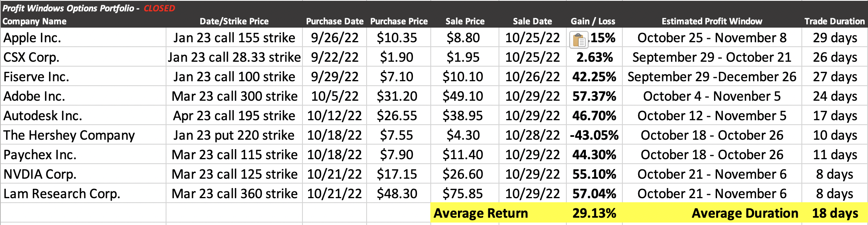Screen dimensions: 868x225
Task: Click the "Trade Duration" column header
Action: coord(834,22)
